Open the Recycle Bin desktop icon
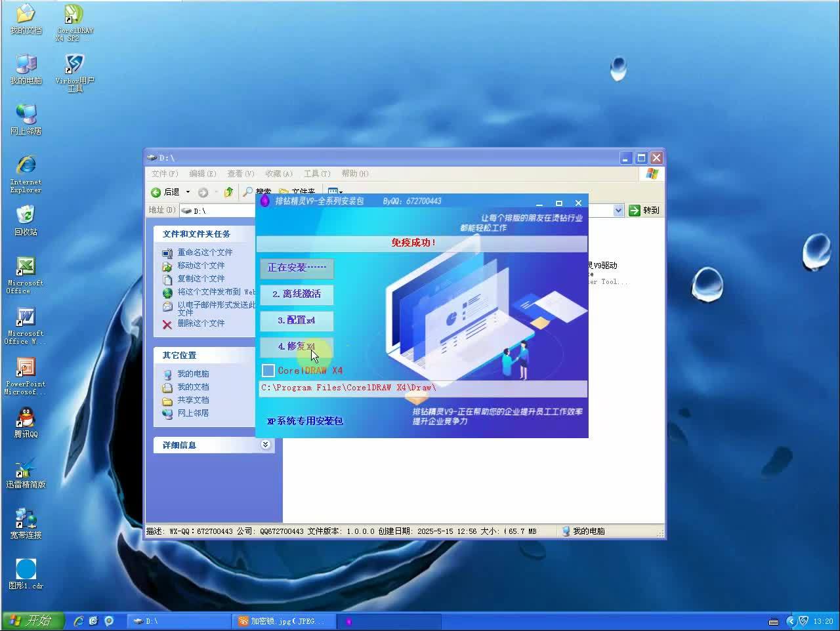This screenshot has width=840, height=631. click(x=26, y=216)
